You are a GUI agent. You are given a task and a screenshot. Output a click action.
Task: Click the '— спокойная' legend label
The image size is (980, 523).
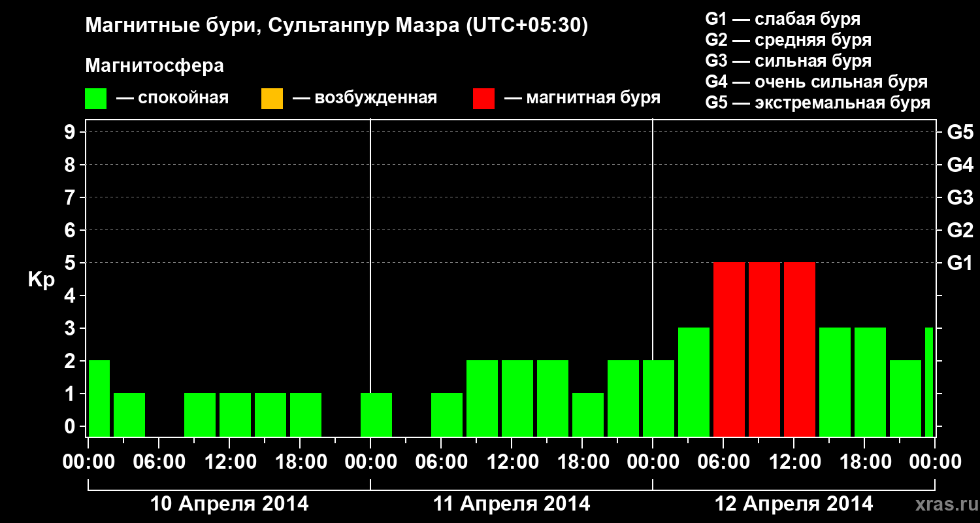coord(172,99)
